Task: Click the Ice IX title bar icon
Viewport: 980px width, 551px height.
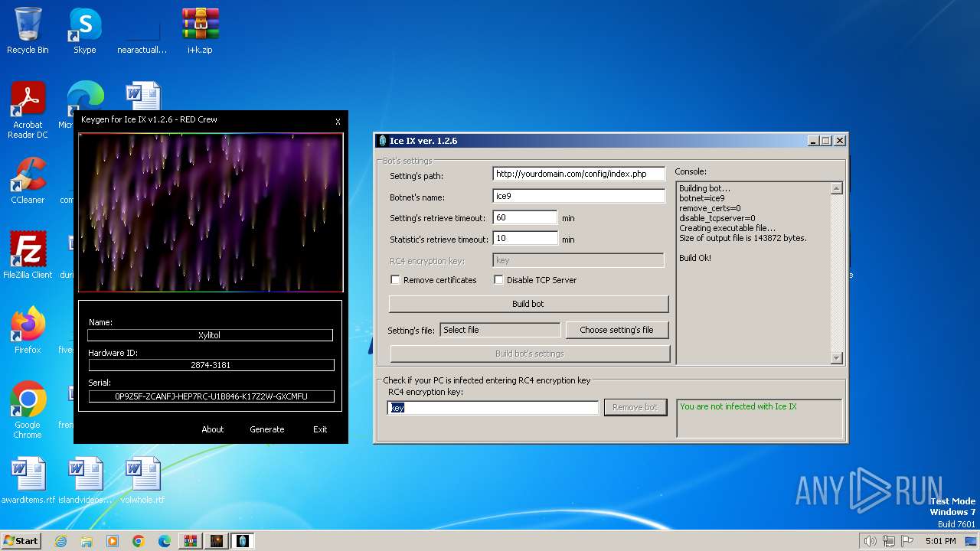Action: (x=383, y=141)
